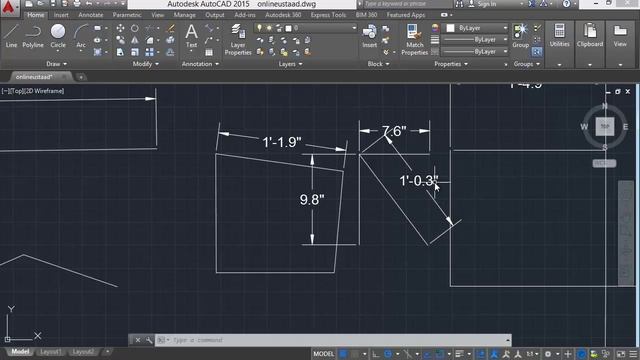Select the Polyline tool

click(x=33, y=36)
